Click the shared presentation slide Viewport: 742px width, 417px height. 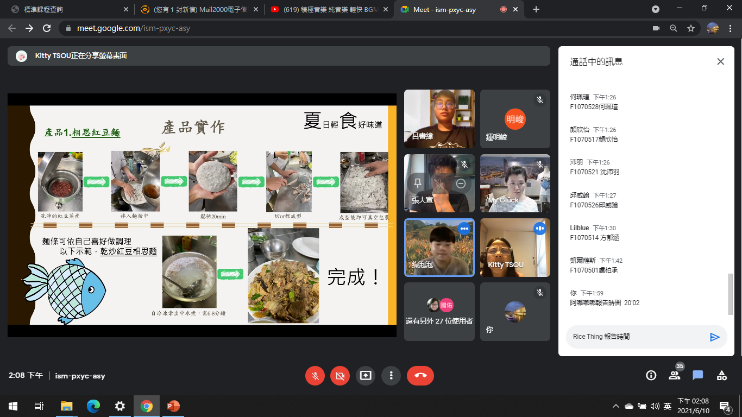point(202,215)
